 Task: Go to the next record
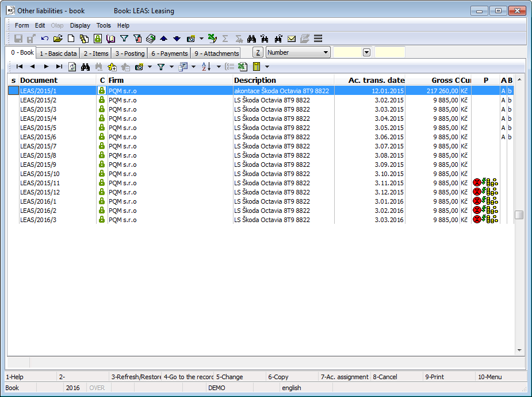46,67
